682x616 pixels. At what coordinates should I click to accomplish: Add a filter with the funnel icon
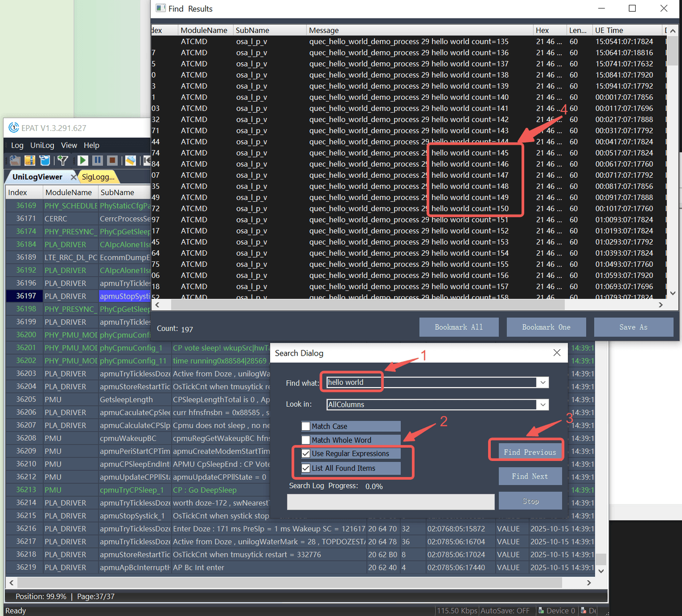63,160
